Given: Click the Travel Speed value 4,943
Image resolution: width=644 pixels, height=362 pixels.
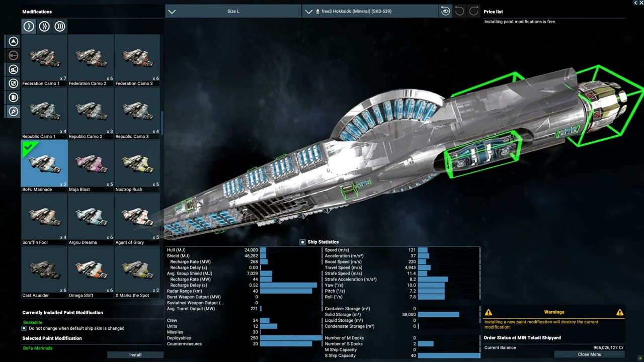Looking at the screenshot, I should (x=411, y=267).
